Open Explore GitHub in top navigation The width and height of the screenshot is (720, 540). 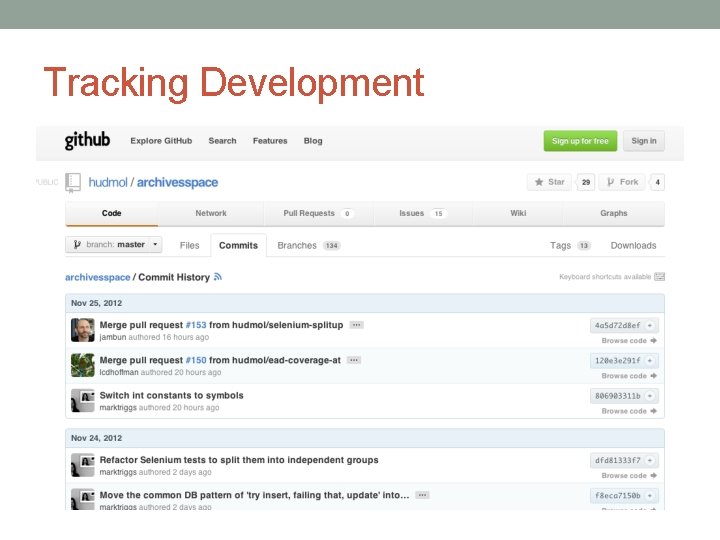click(x=161, y=141)
